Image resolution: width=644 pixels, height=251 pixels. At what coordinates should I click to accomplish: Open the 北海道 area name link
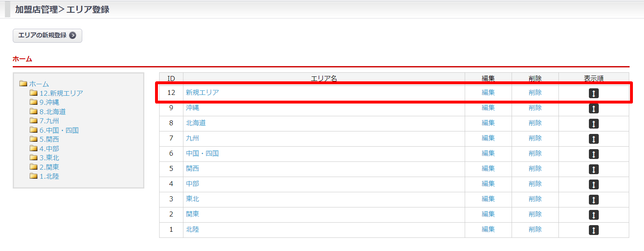(196, 123)
